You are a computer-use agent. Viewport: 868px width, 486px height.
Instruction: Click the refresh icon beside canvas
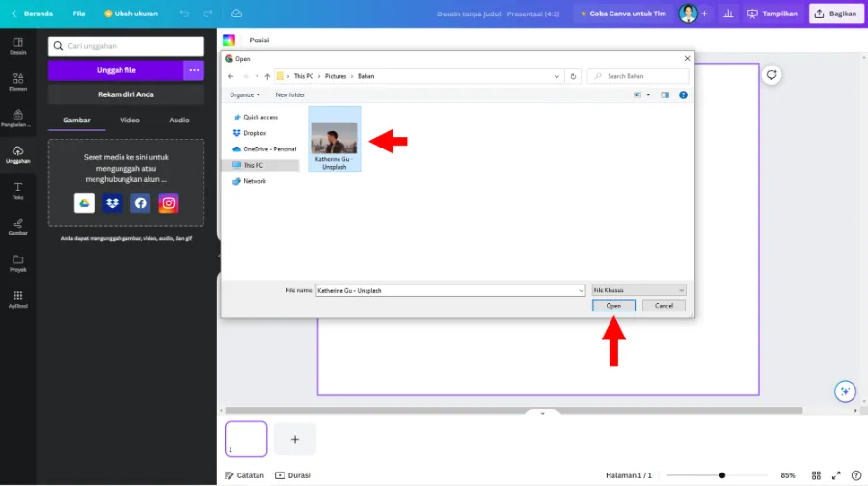pyautogui.click(x=772, y=74)
